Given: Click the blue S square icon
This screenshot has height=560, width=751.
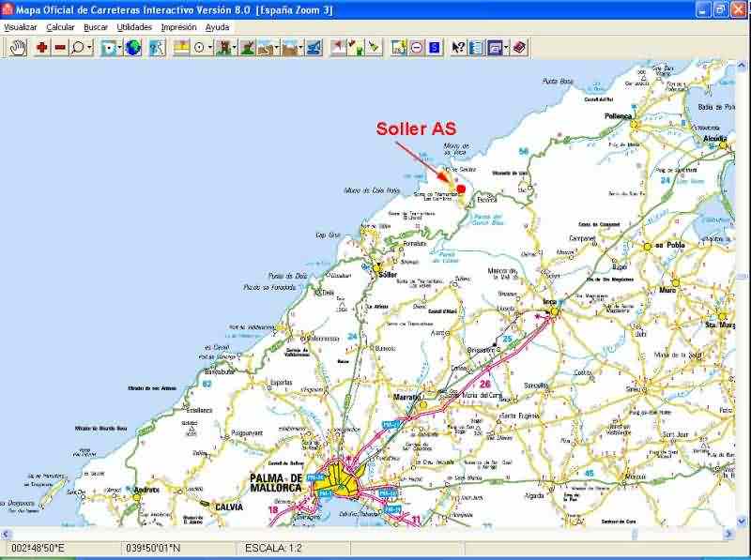Looking at the screenshot, I should click(435, 48).
